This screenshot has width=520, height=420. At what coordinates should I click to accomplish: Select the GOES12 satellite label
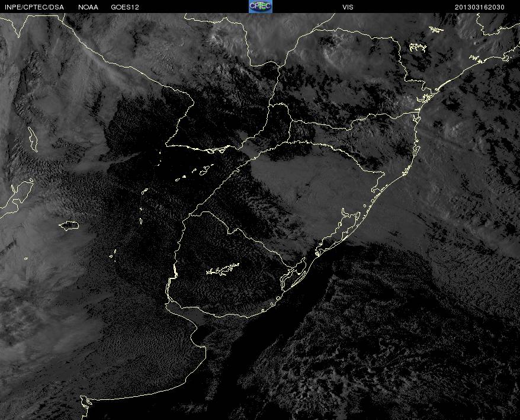pyautogui.click(x=125, y=7)
